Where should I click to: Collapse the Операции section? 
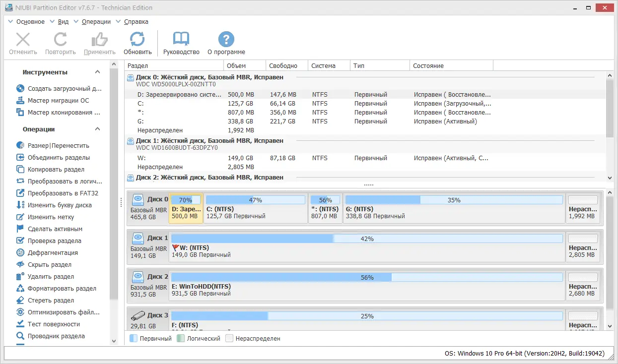(x=98, y=129)
